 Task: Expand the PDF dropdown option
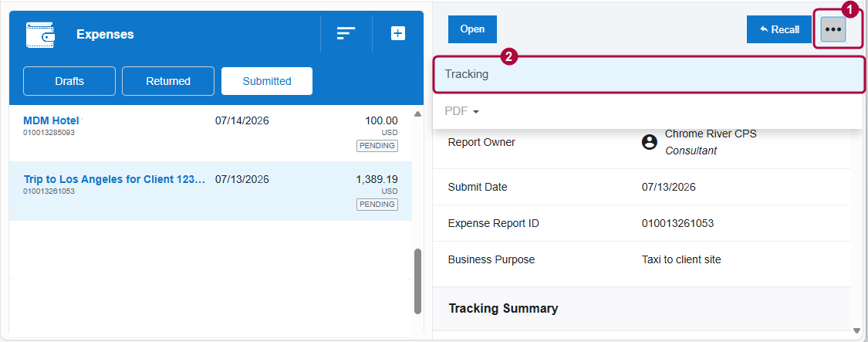[462, 112]
